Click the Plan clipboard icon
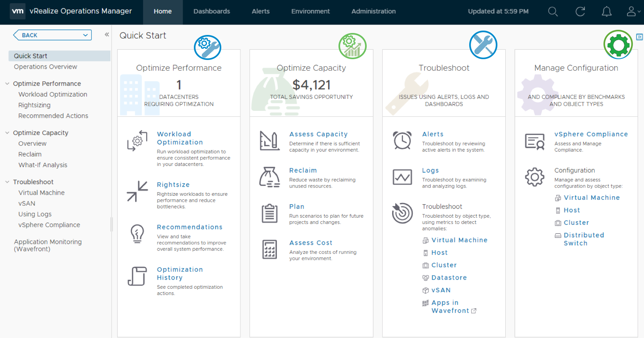The height and width of the screenshot is (338, 644). [269, 213]
